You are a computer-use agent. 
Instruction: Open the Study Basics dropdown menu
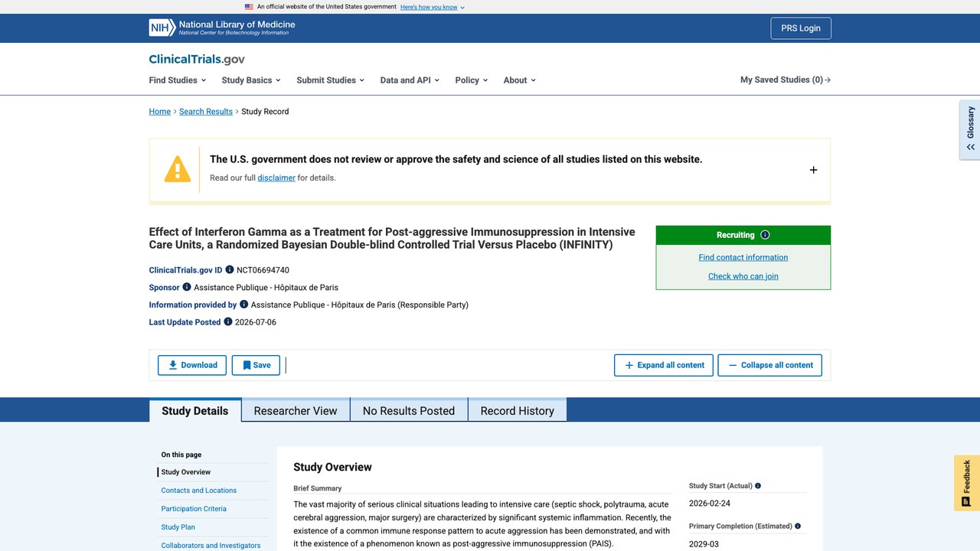point(251,80)
